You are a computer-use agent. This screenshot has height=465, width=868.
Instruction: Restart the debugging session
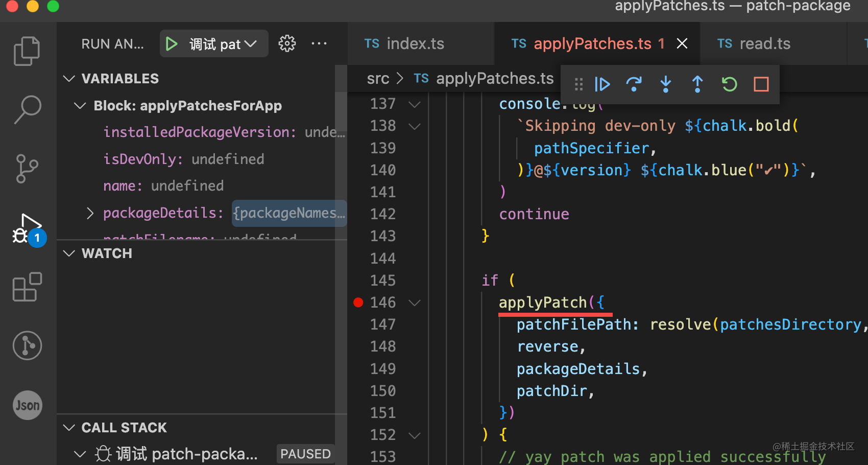pyautogui.click(x=729, y=84)
